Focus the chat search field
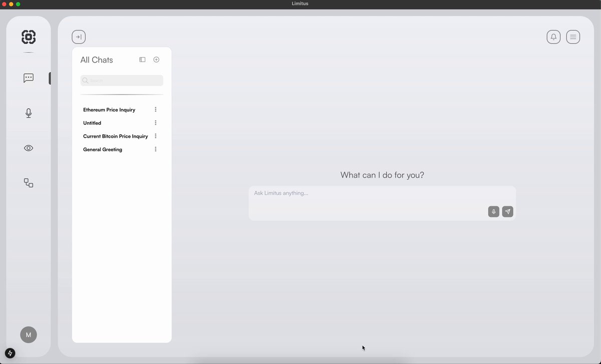The width and height of the screenshot is (601, 364). (122, 81)
